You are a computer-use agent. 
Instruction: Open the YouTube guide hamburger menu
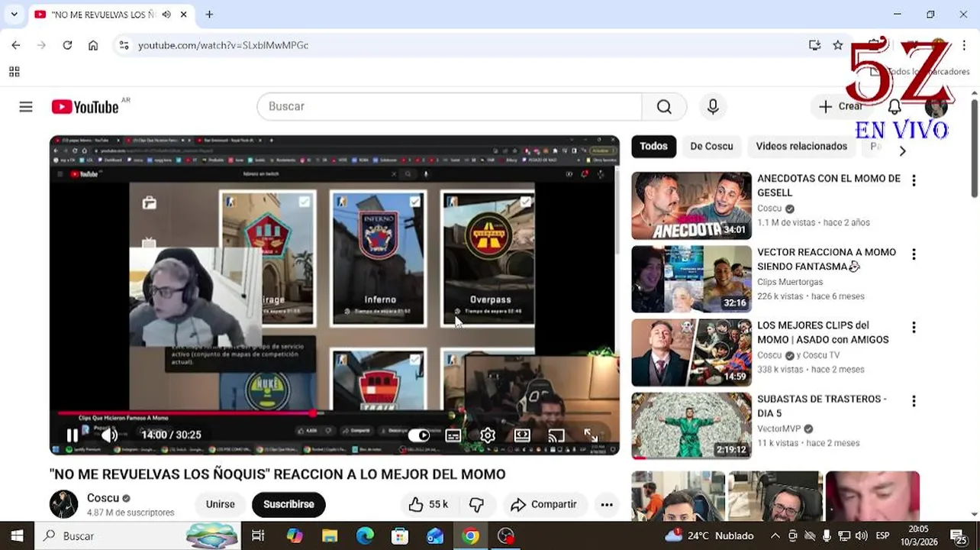[x=26, y=107]
